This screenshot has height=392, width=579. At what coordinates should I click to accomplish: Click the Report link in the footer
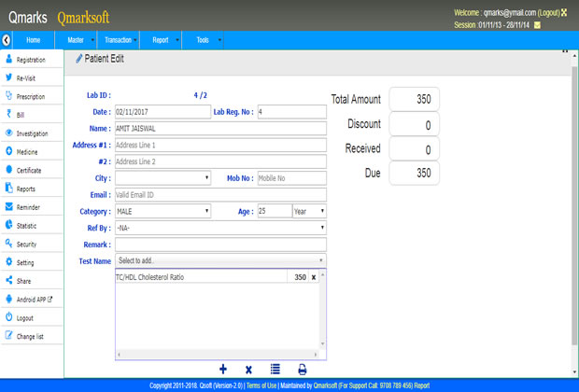[x=422, y=385]
